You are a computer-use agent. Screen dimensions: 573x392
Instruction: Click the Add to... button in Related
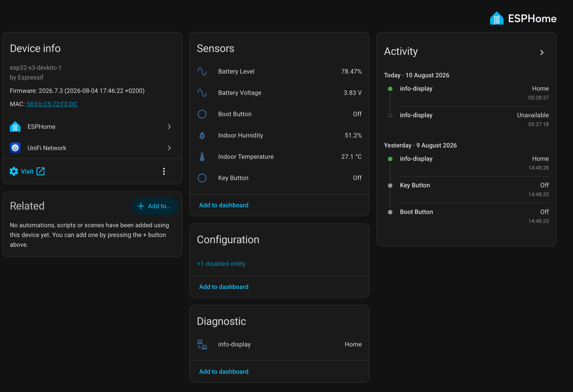click(x=155, y=206)
